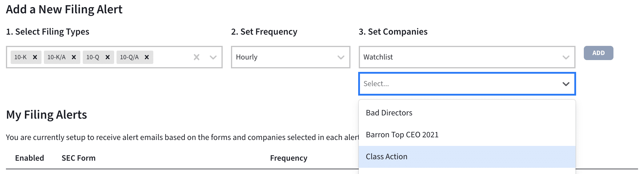
Task: Select the Class Action watchlist option
Action: [387, 157]
